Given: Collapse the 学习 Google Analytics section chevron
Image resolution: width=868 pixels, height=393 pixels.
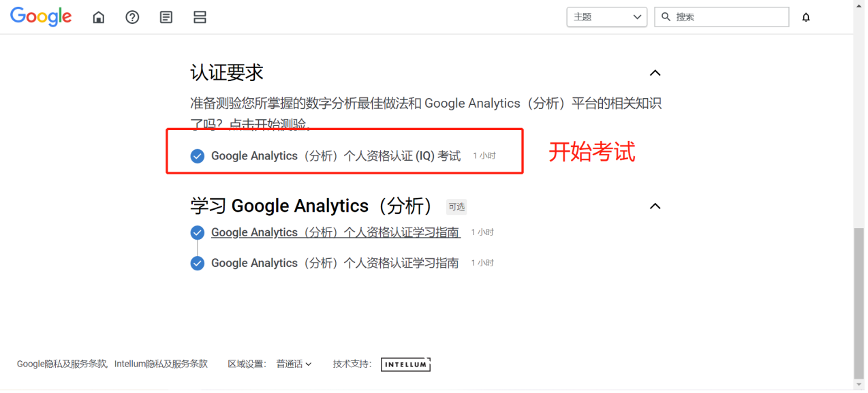Looking at the screenshot, I should coord(655,206).
